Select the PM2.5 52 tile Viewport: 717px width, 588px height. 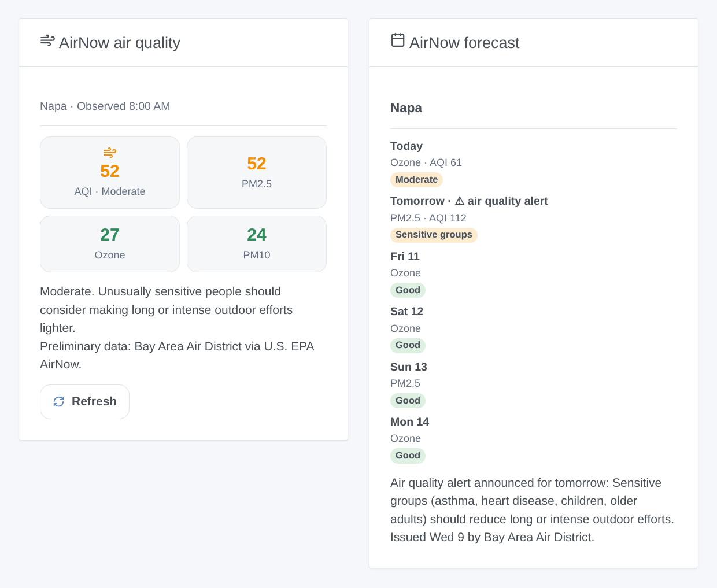point(257,172)
